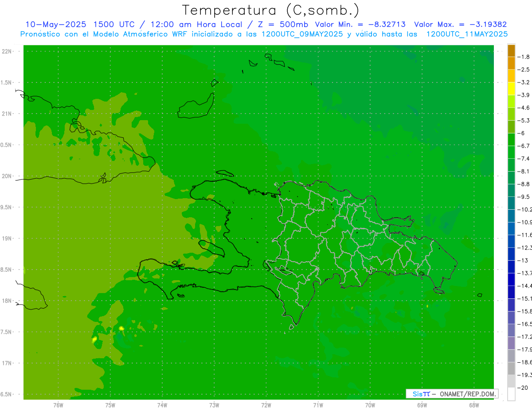Click the "70W" longitude axis label

(x=370, y=405)
